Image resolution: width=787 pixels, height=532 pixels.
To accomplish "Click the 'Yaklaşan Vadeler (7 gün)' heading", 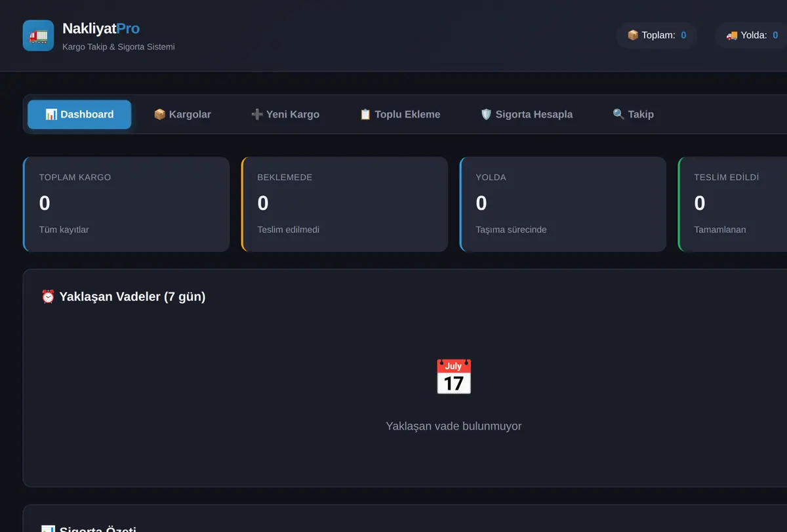I will 123,297.
